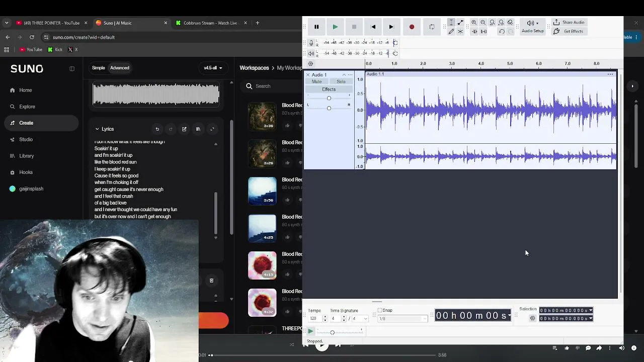This screenshot has width=644, height=362.
Task: Click the Play-at-Speed button in Audacity
Action: pyautogui.click(x=310, y=331)
